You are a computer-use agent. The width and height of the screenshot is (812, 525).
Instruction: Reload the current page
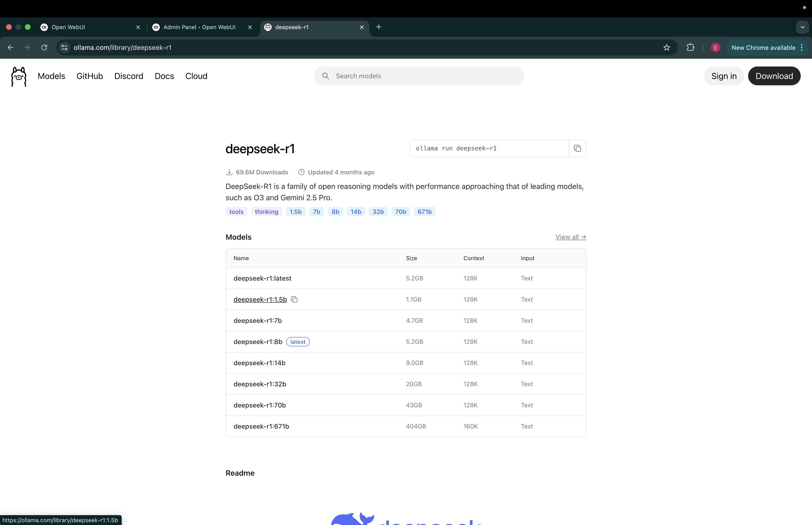pos(44,47)
